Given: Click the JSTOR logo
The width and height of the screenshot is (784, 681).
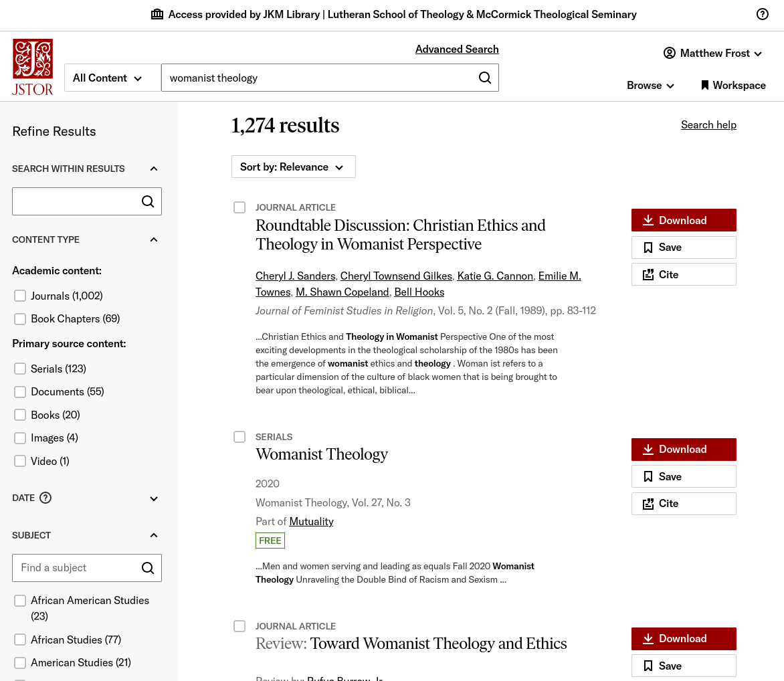Looking at the screenshot, I should pos(32,66).
